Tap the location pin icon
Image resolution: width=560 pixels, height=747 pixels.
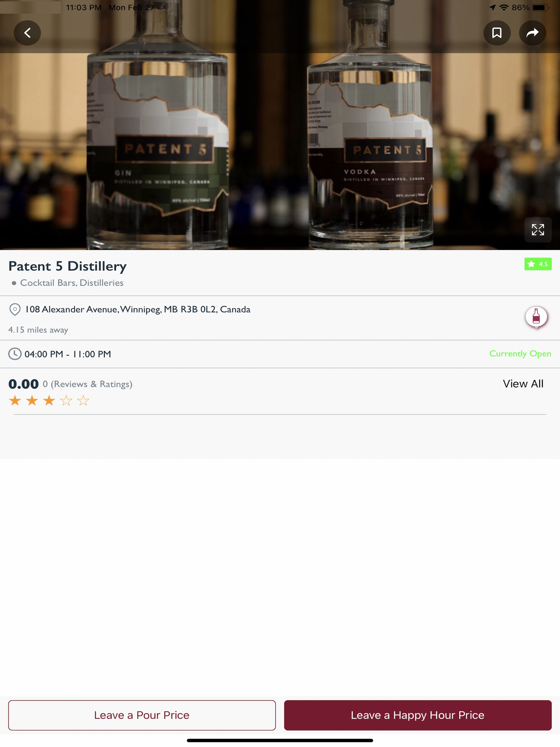pos(15,309)
